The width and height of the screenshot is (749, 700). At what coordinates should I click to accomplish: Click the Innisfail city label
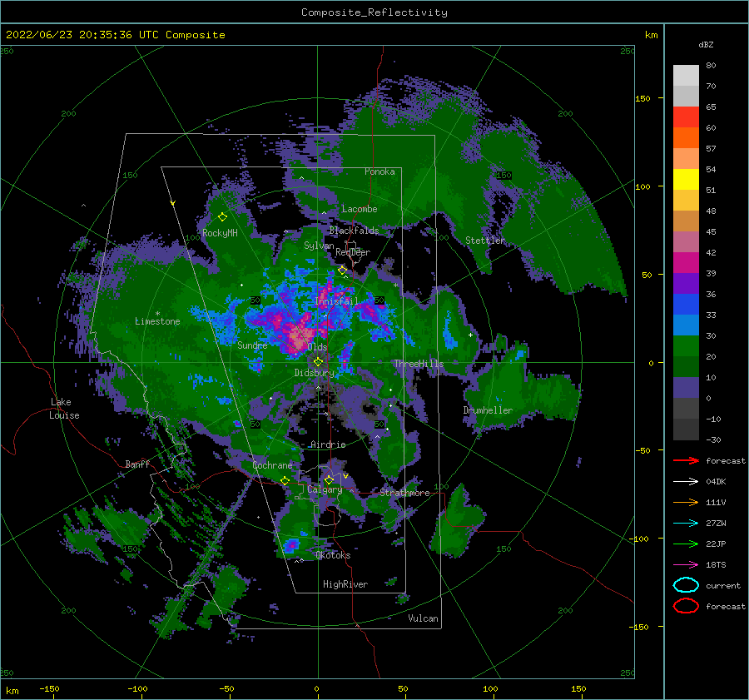pyautogui.click(x=336, y=301)
